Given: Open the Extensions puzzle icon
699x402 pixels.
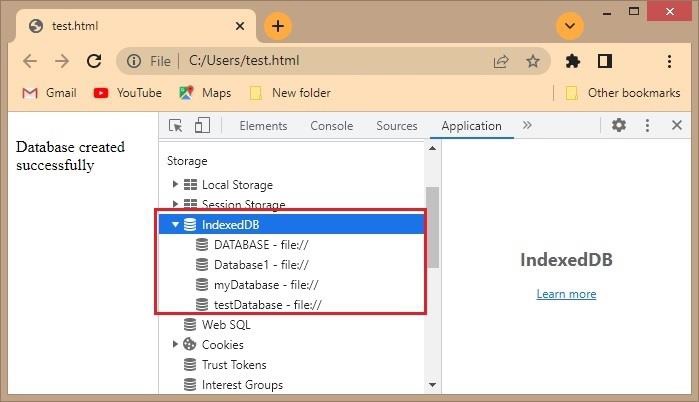Looking at the screenshot, I should pos(573,61).
